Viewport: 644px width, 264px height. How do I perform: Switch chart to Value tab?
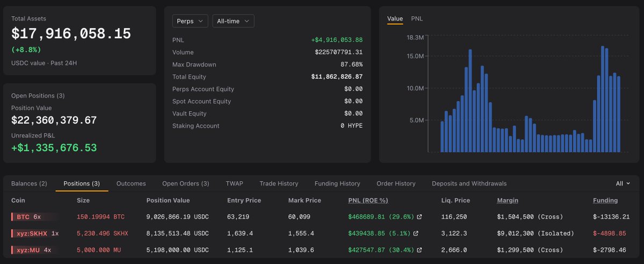tap(395, 18)
